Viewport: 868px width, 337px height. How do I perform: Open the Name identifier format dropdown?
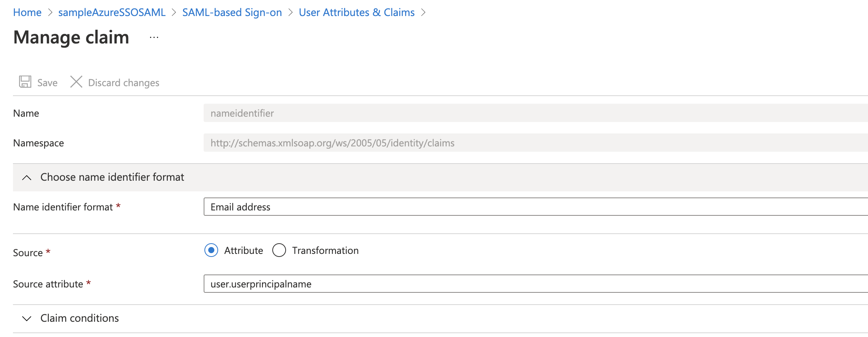534,207
